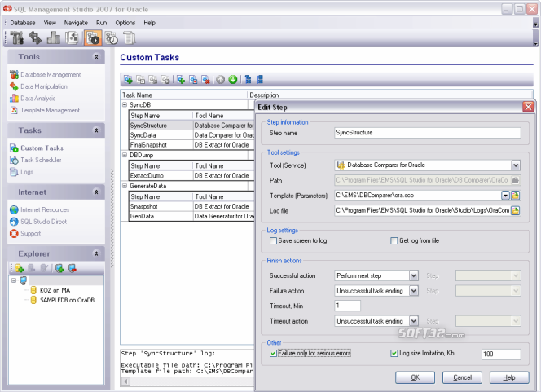This screenshot has height=392, width=541.
Task: Collapse the Tasks sidebar panel
Action: click(x=96, y=130)
